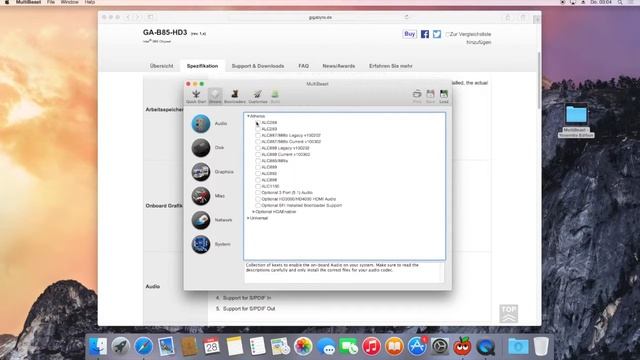This screenshot has width=640, height=360.
Task: Click the Safari address bar showing gigabyte.de
Action: tap(320, 17)
